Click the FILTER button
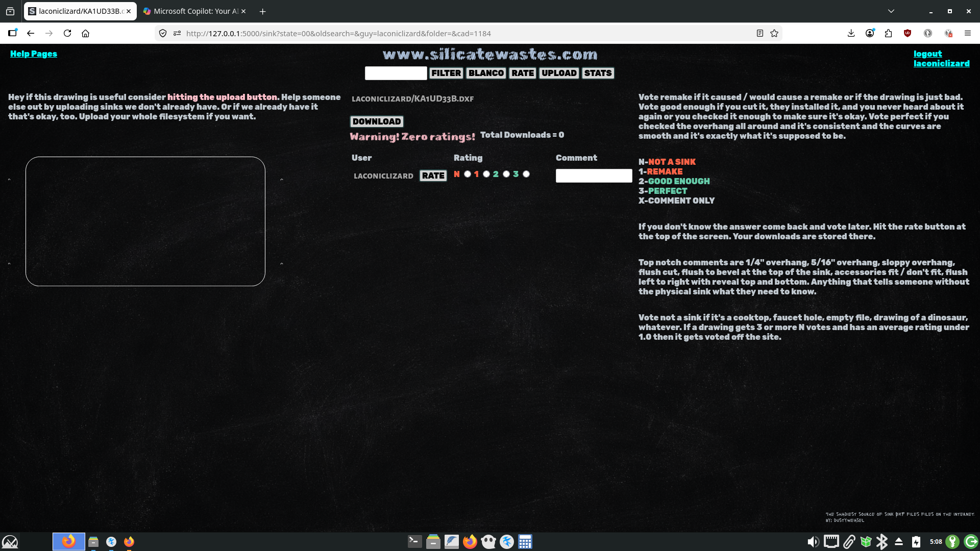The width and height of the screenshot is (980, 551). point(446,73)
